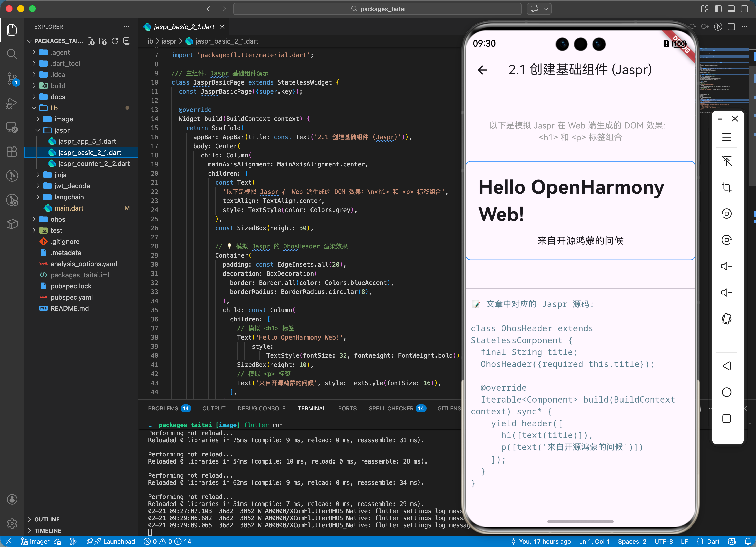Open the Source Control view

(x=12, y=79)
